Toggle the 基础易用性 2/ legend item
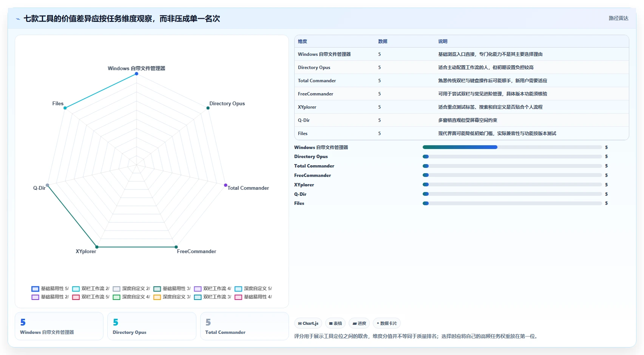 [x=50, y=297]
